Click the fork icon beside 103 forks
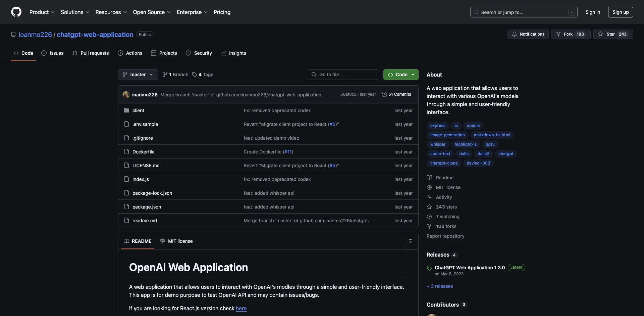The width and height of the screenshot is (644, 316). coord(429,226)
